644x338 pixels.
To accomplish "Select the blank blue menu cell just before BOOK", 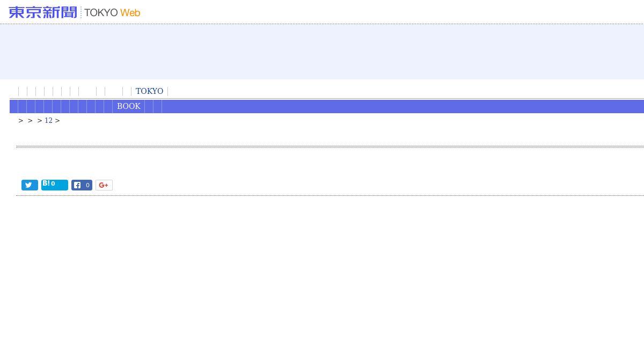I will 108,106.
